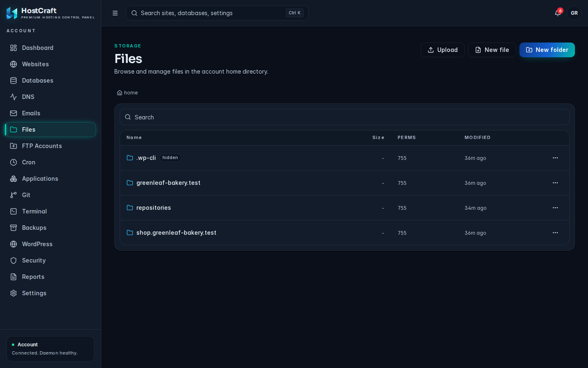The height and width of the screenshot is (368, 588).
Task: Click the hidden badge on .wp-cli
Action: (170, 158)
